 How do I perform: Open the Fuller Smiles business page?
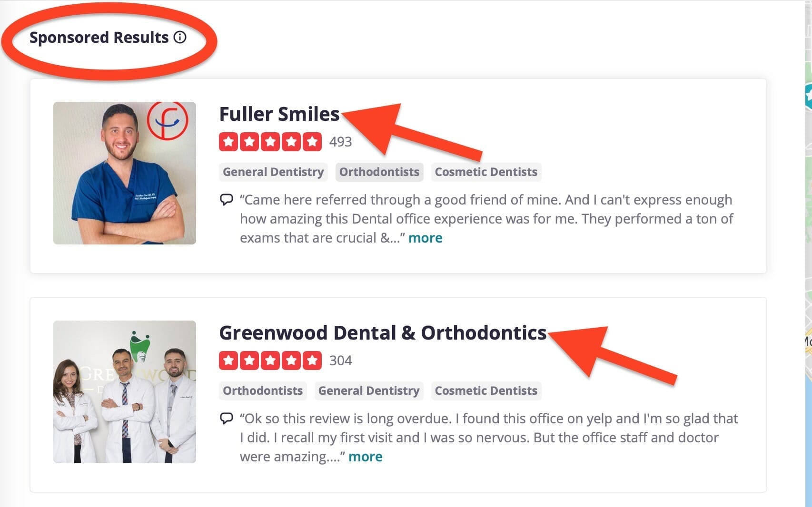(278, 114)
